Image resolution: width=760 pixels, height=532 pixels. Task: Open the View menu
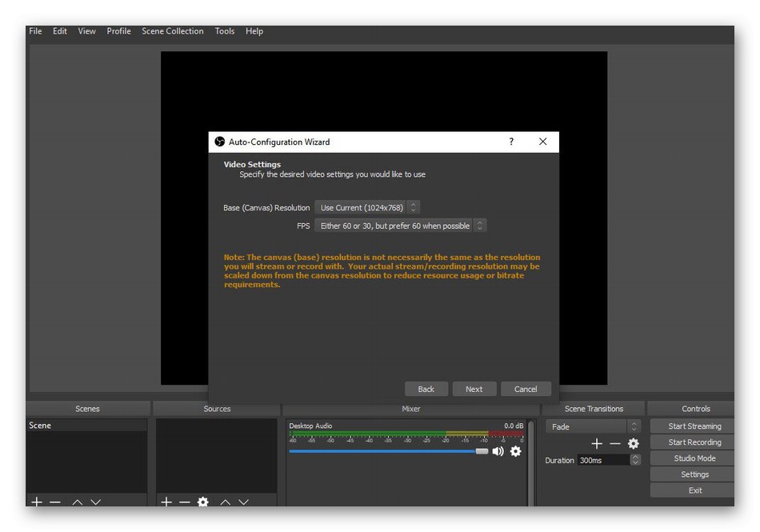pyautogui.click(x=86, y=31)
